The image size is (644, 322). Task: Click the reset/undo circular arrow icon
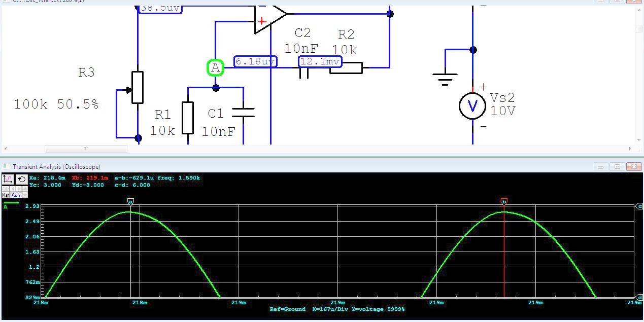[21, 179]
